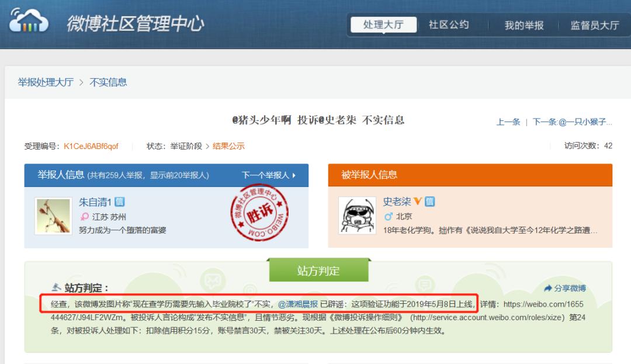Click the gavel icon beside 站方判定：
The height and width of the screenshot is (364, 631).
click(56, 287)
